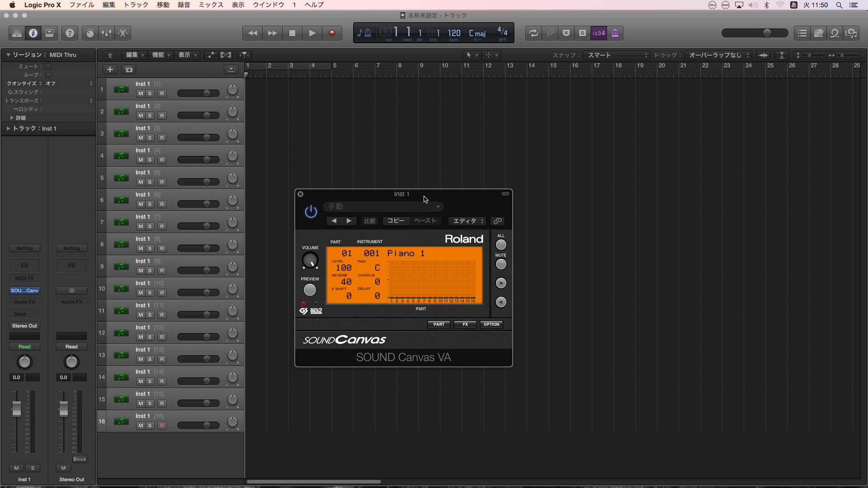Open the ファイル menu
This screenshot has height=488, width=868.
[82, 5]
